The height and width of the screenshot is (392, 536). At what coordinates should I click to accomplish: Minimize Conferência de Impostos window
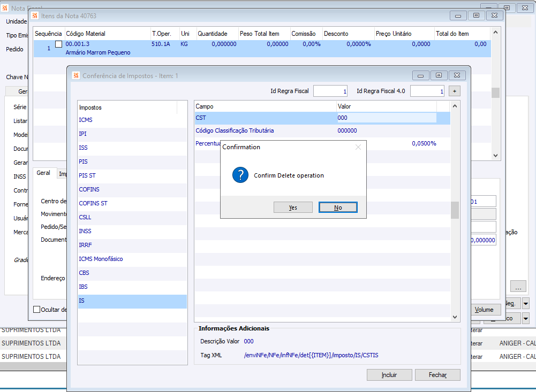click(x=420, y=75)
